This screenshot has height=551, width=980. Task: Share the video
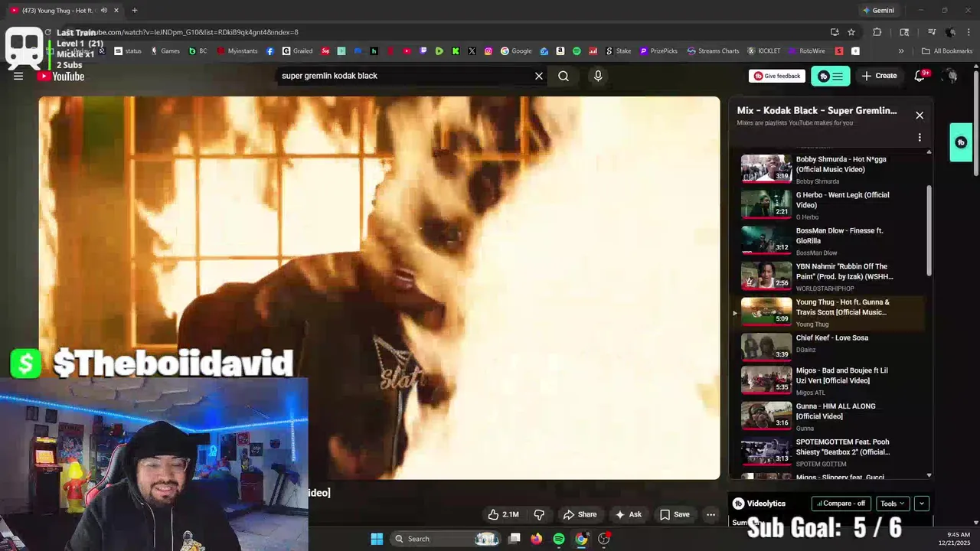580,514
